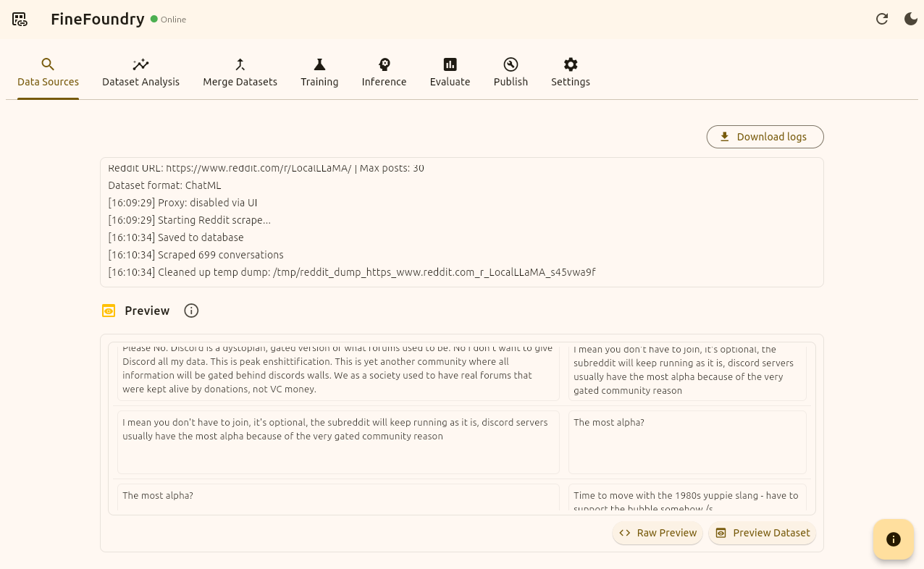Click right-column cell reading 'The most alpha?'
The width and height of the screenshot is (924, 569).
pyautogui.click(x=687, y=442)
